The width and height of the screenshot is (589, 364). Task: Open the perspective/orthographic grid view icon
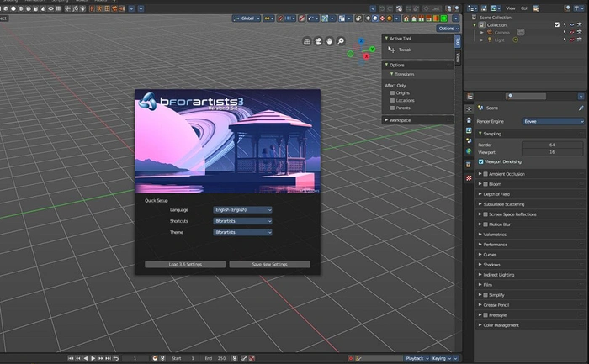tap(306, 41)
